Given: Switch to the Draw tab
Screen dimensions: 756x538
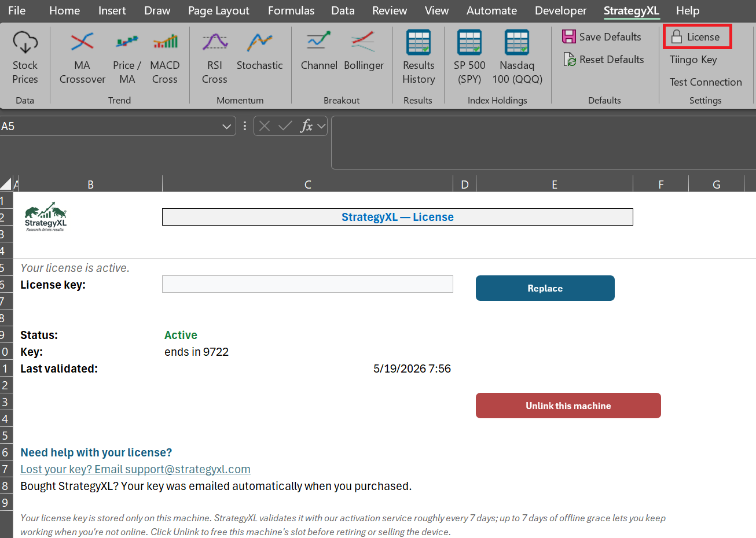Looking at the screenshot, I should click(157, 10).
